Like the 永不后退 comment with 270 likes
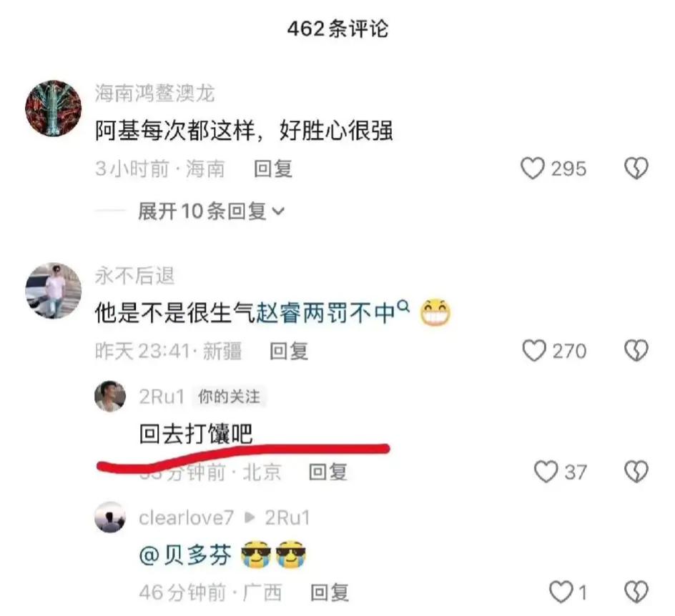675x616 pixels. [x=534, y=351]
